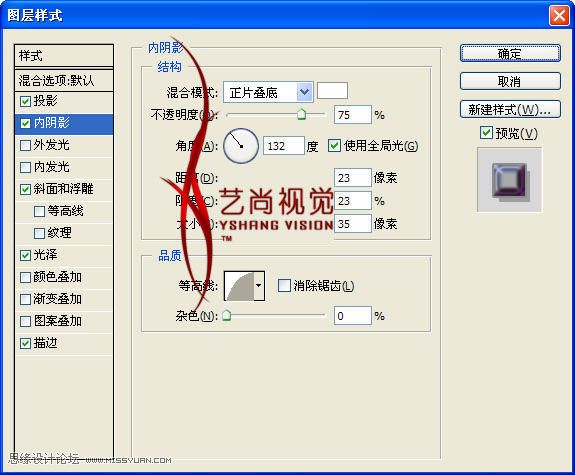This screenshot has width=575, height=475.
Task: Click the opacity field showing 75
Action: (353, 115)
